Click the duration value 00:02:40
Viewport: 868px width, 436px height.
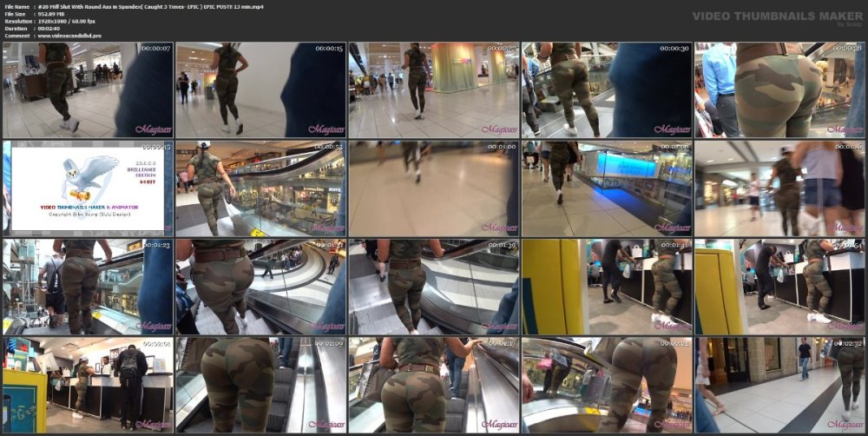[x=49, y=29]
